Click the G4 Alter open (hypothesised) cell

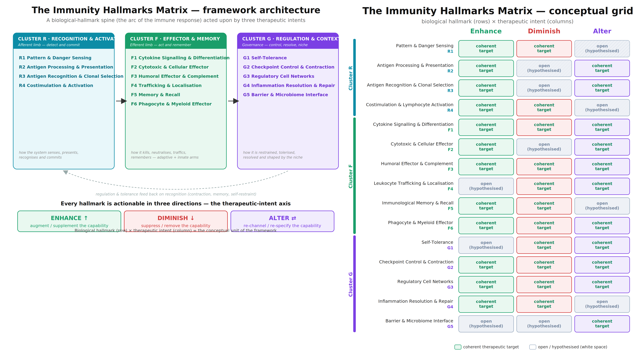click(x=602, y=304)
